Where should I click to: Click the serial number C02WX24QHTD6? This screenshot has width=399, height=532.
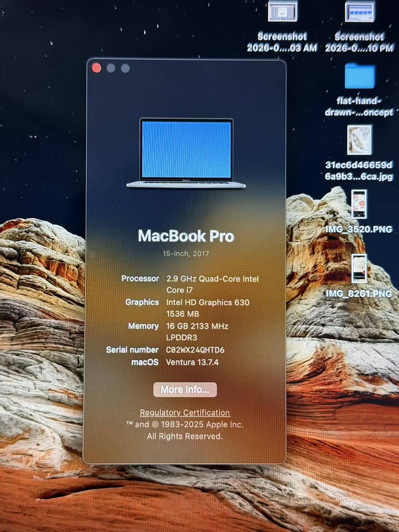(x=195, y=350)
